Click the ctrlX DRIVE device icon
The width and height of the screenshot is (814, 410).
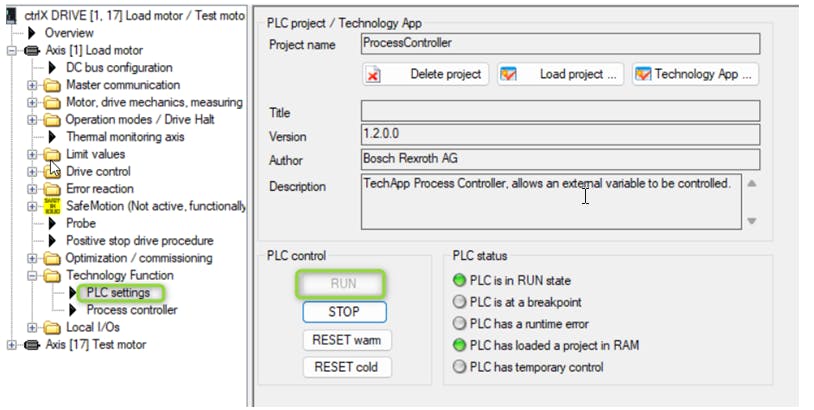[11, 16]
